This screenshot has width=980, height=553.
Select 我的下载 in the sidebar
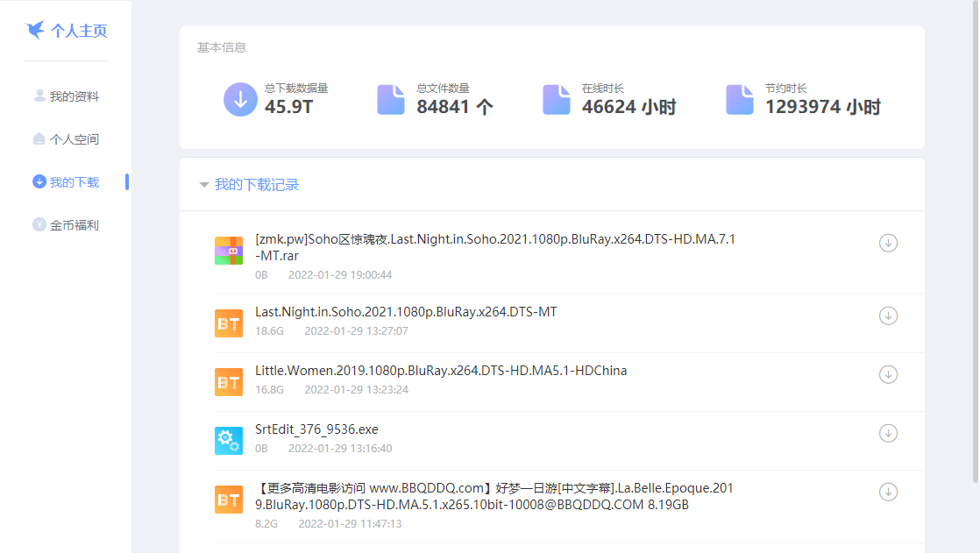[74, 182]
